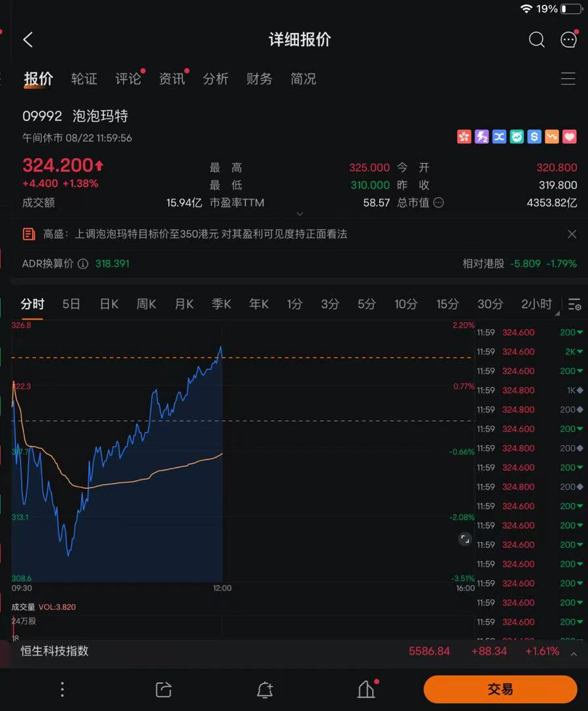Expand quote details with down chevron

300,214
